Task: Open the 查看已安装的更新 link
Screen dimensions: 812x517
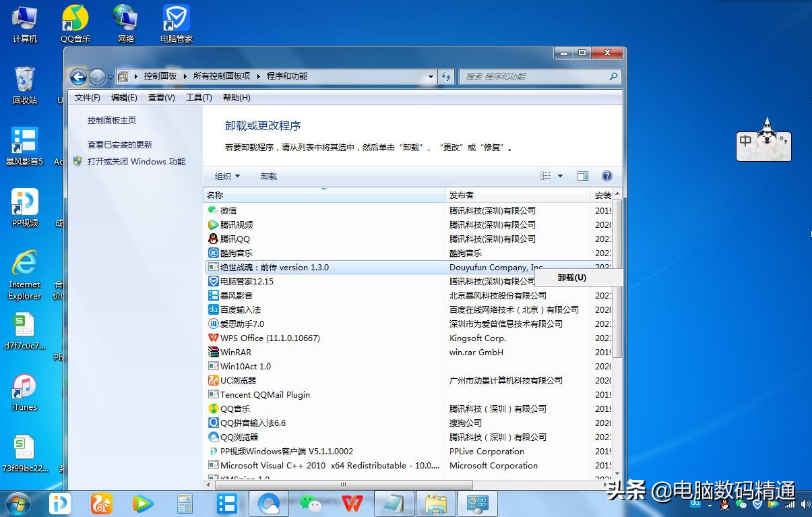Action: tap(120, 145)
